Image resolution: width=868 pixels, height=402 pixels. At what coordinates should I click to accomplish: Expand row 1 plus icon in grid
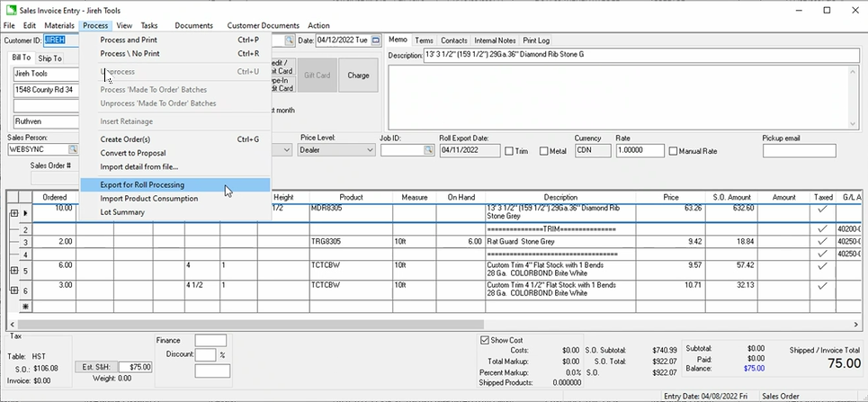tap(13, 212)
